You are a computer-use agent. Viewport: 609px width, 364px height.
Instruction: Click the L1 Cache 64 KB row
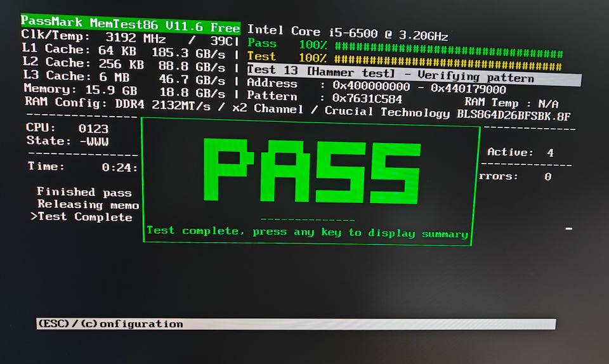[x=124, y=51]
